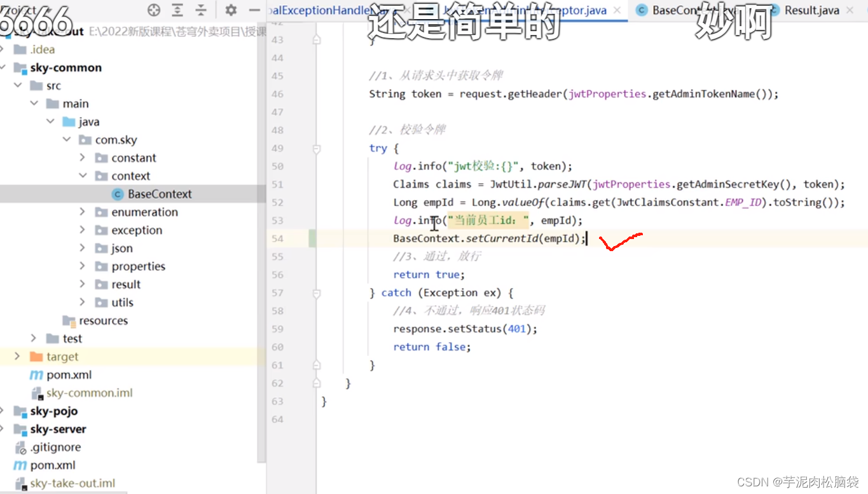Expand the target folder
868x494 pixels.
click(18, 357)
